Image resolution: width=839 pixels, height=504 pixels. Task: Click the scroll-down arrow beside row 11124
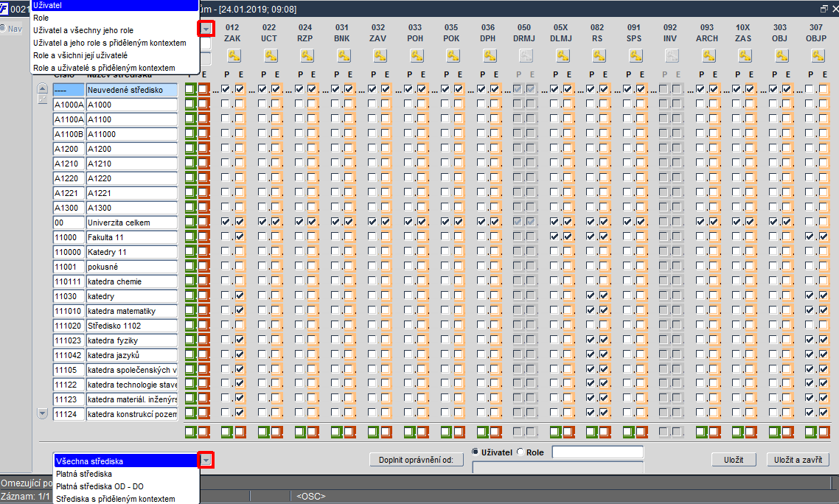(x=43, y=413)
